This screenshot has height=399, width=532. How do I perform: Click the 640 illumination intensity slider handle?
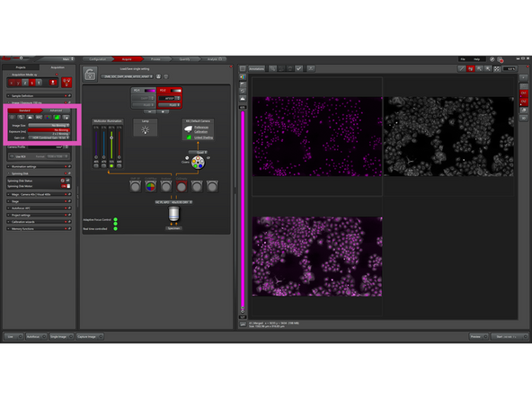point(120,157)
